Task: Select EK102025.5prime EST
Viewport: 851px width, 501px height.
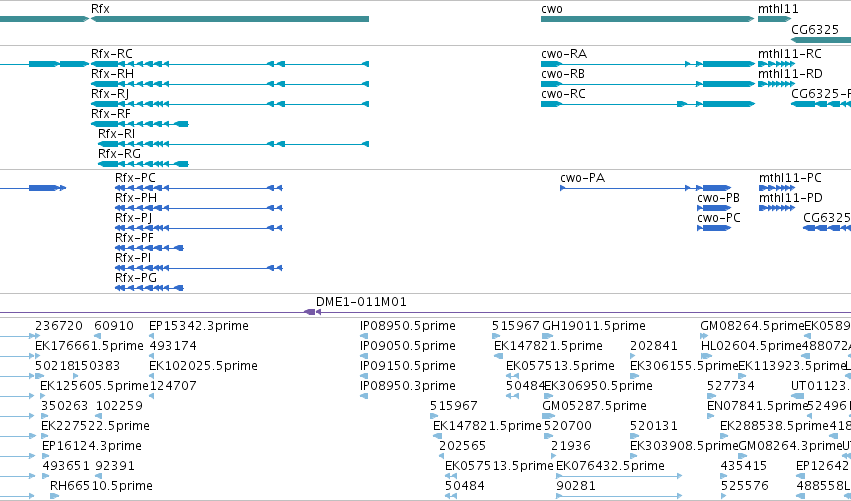Action: pyautogui.click(x=203, y=366)
